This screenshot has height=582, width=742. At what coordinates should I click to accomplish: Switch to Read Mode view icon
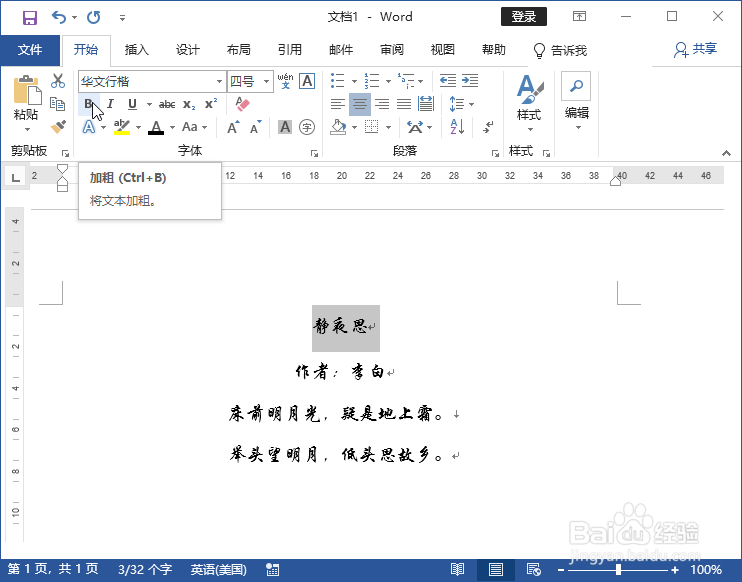click(x=457, y=569)
